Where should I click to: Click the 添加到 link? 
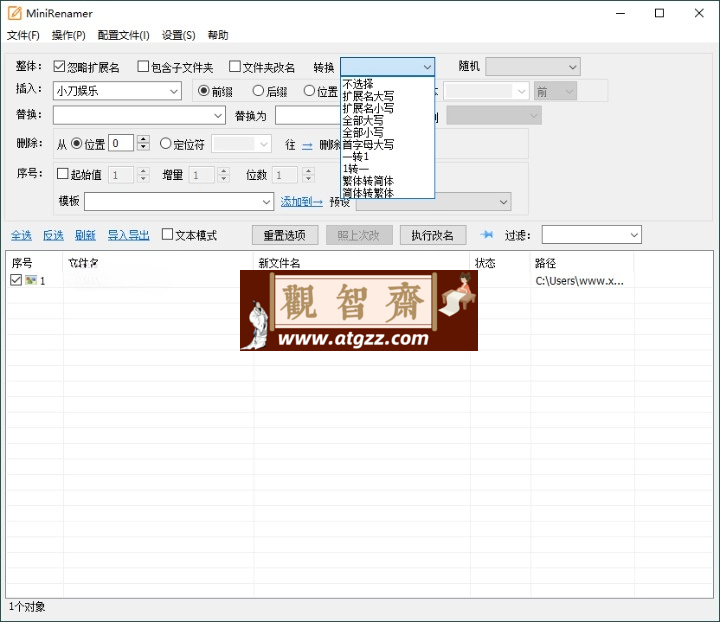[x=301, y=202]
